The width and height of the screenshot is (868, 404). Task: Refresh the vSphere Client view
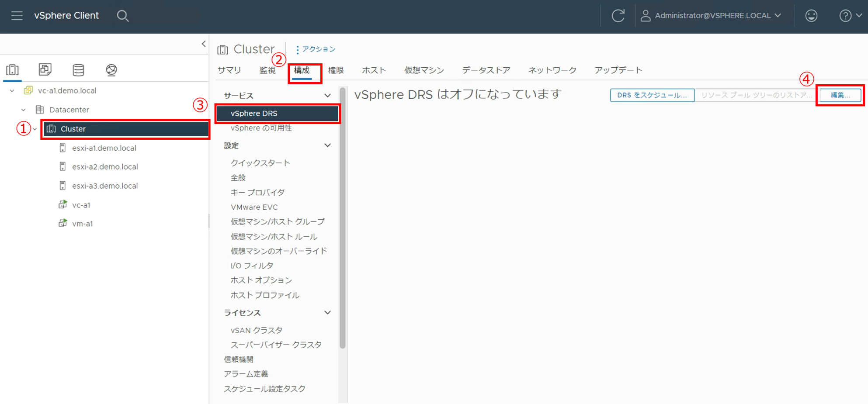618,16
